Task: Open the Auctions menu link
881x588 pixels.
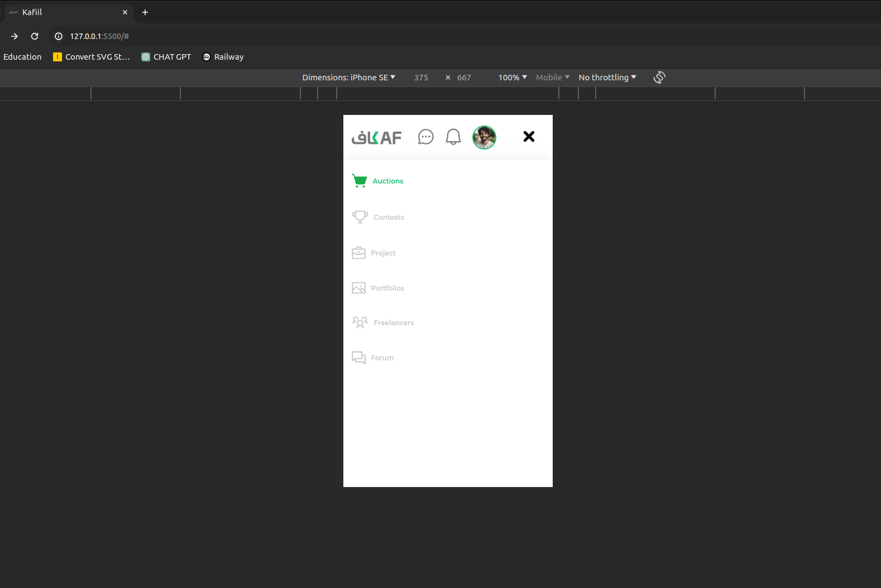Action: click(x=388, y=181)
